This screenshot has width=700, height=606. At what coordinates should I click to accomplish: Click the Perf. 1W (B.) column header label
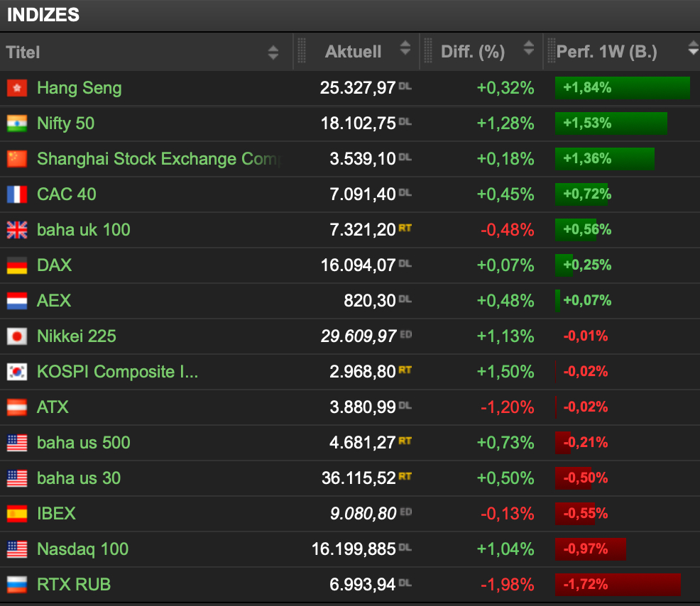coord(607,52)
